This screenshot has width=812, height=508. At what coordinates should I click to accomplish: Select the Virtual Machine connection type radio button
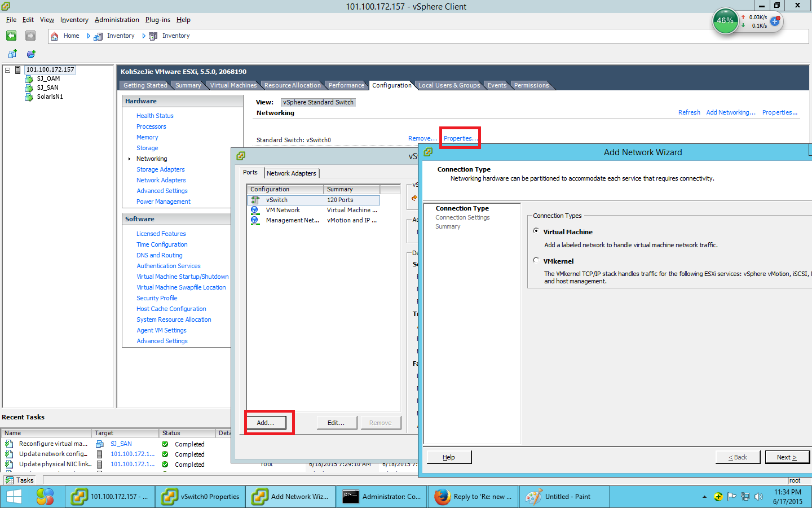tap(536, 231)
